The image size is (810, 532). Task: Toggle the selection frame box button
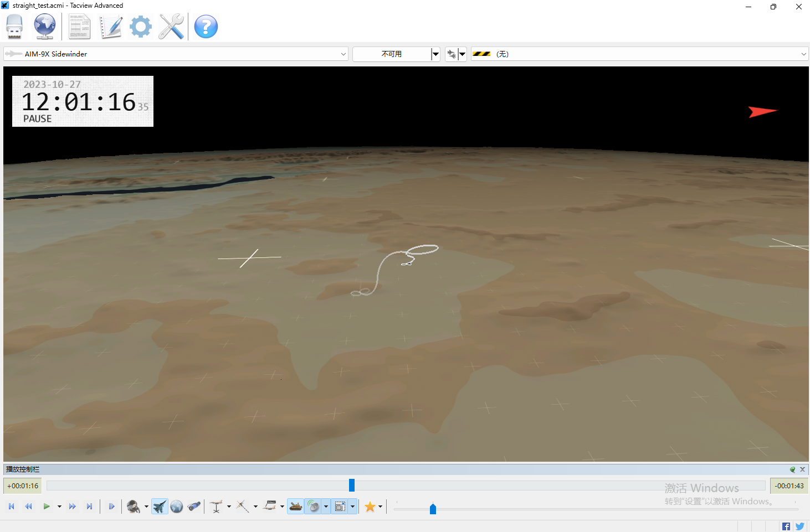[340, 507]
